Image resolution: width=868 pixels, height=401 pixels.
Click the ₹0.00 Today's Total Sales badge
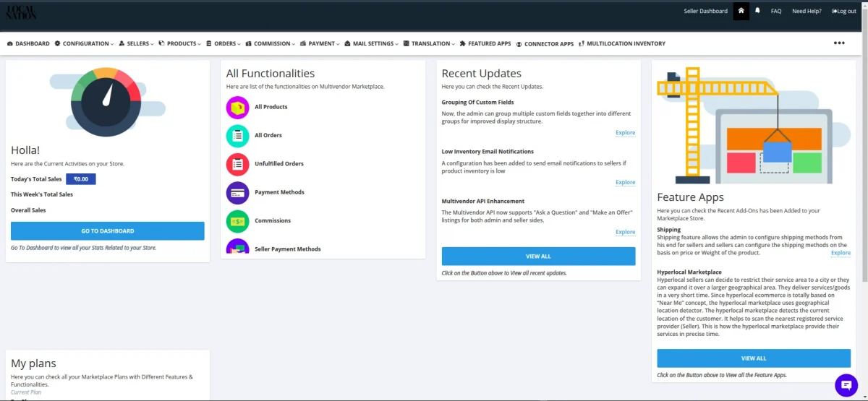(81, 179)
